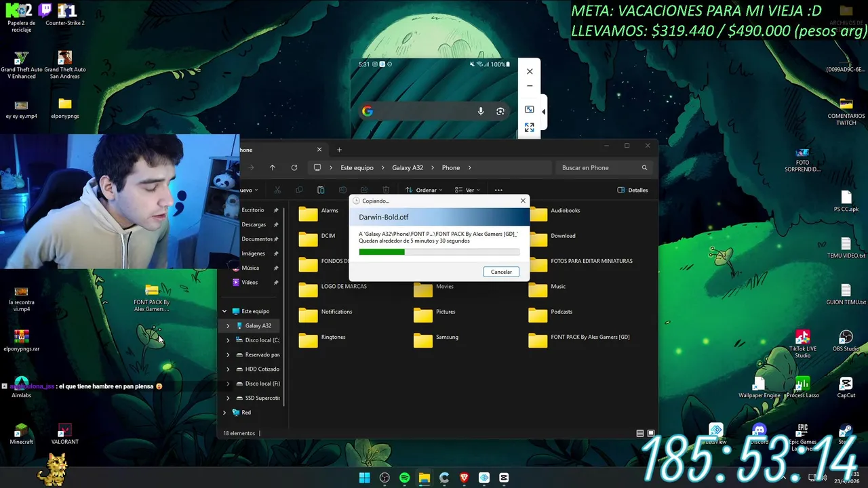
Task: Click Este equipo in the address breadcrumb
Action: [357, 167]
